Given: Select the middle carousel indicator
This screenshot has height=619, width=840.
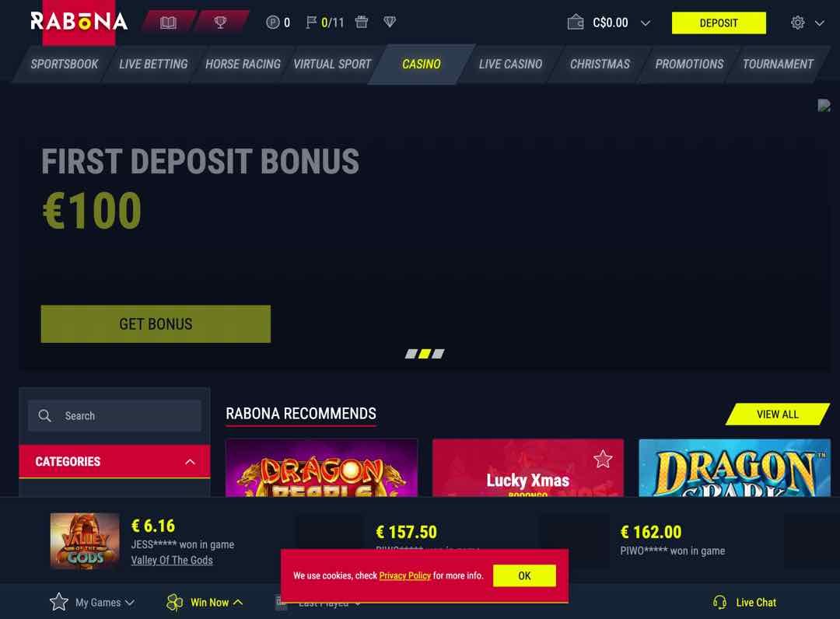Looking at the screenshot, I should [x=425, y=353].
